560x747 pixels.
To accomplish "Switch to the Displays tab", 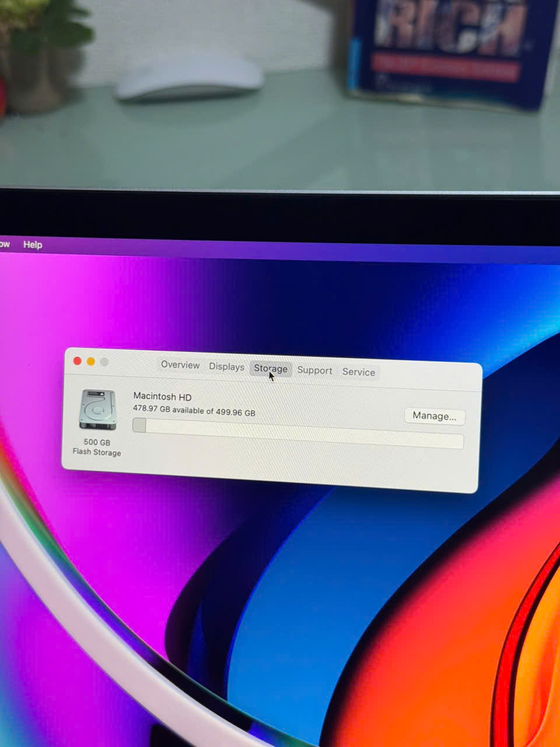I will click(x=226, y=367).
